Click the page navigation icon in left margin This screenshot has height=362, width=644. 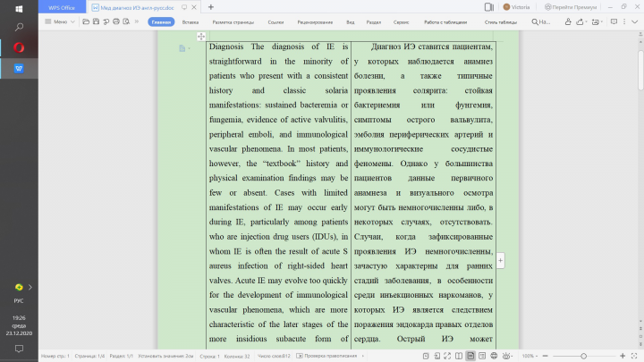pos(182,48)
